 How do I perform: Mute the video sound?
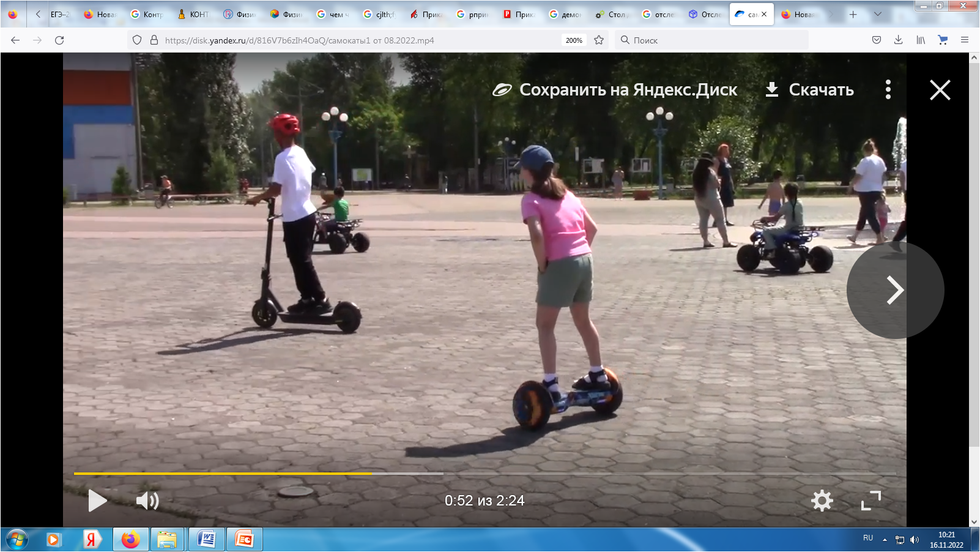coord(147,501)
